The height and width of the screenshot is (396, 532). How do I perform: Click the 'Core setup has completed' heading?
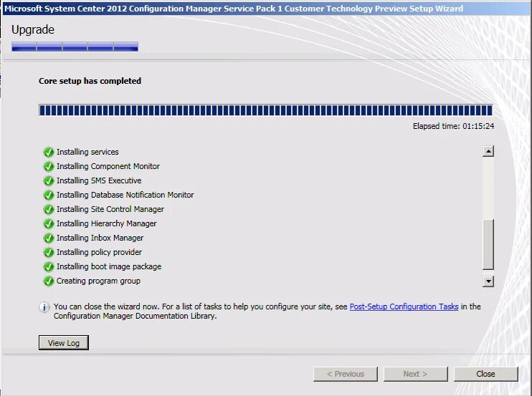(90, 81)
